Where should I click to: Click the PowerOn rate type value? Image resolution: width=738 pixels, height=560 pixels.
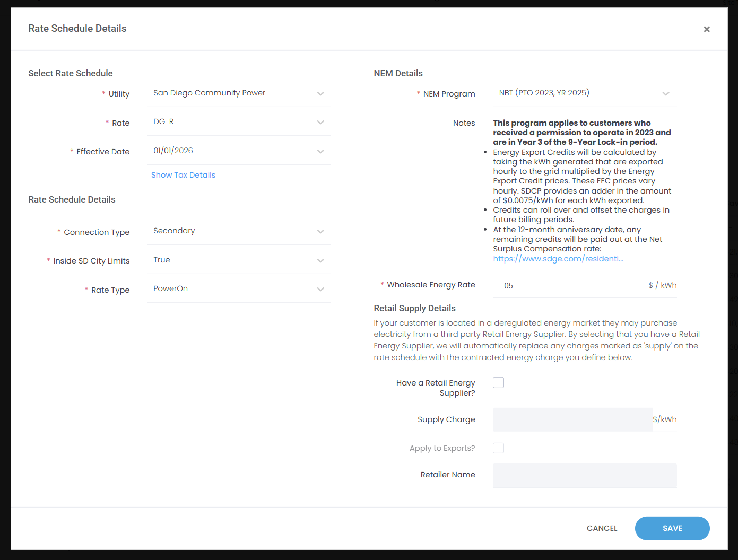click(170, 288)
